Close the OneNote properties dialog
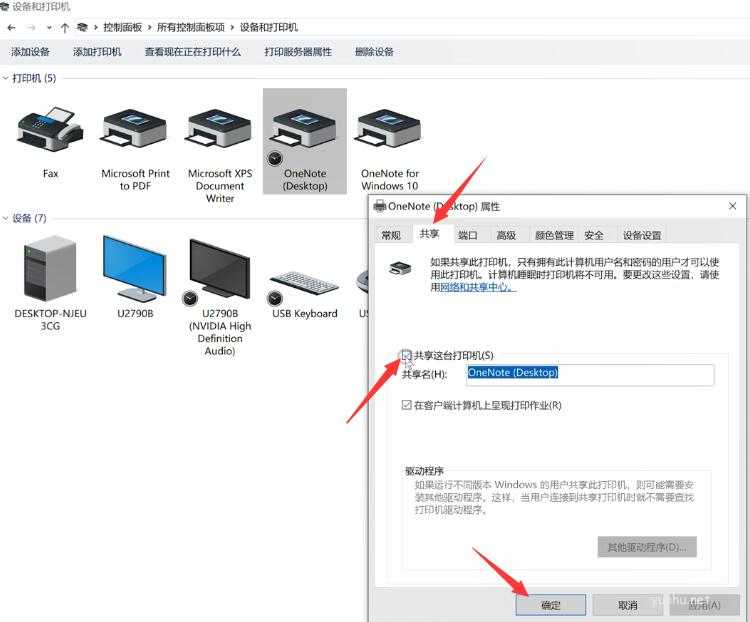Image resolution: width=750 pixels, height=622 pixels. [x=732, y=206]
